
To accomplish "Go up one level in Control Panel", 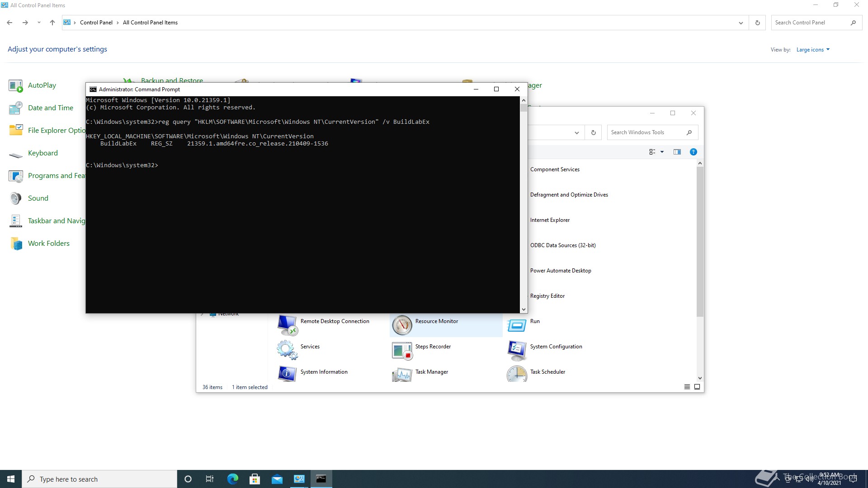I will (x=52, y=23).
